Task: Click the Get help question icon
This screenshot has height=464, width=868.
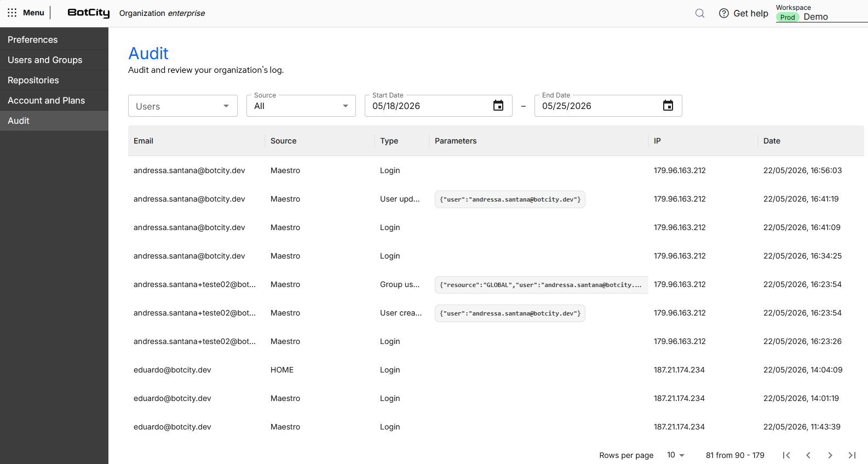Action: 724,13
